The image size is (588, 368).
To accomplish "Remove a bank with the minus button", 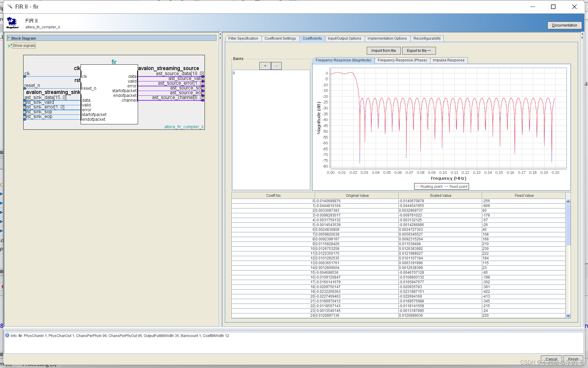I will 276,66.
